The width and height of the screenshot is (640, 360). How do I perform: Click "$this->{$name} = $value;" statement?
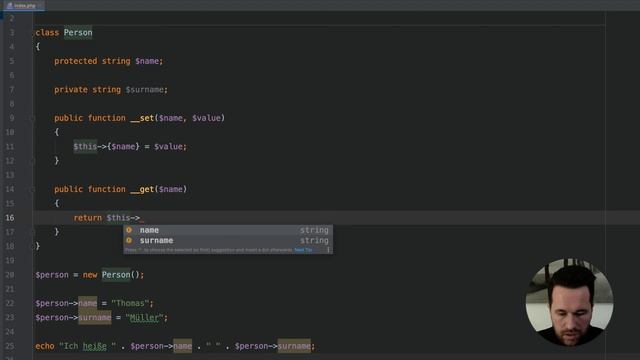(130, 147)
